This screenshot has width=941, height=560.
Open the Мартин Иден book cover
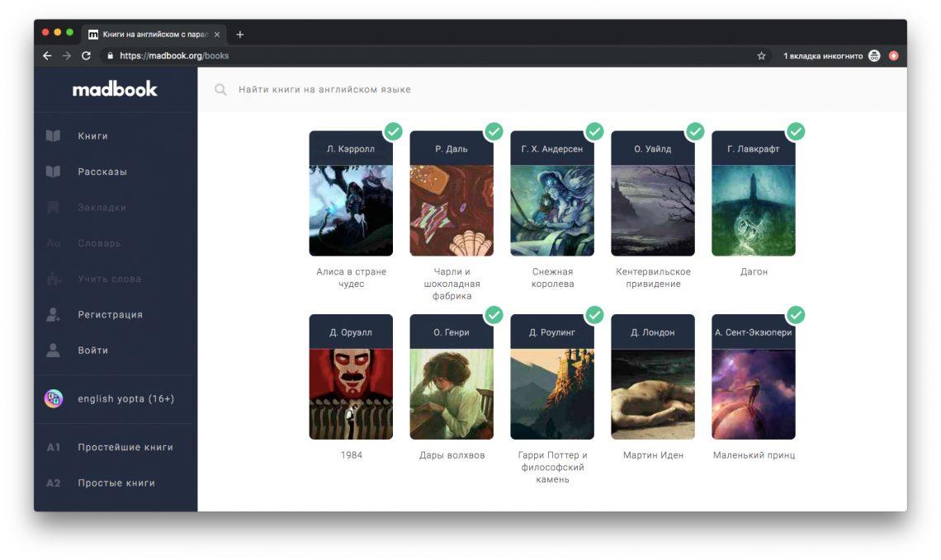click(x=653, y=394)
